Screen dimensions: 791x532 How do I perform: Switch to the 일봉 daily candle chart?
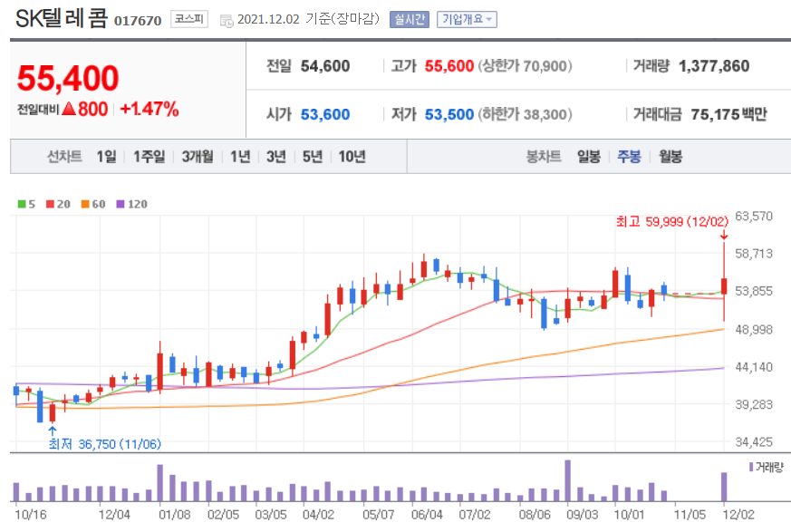(589, 157)
